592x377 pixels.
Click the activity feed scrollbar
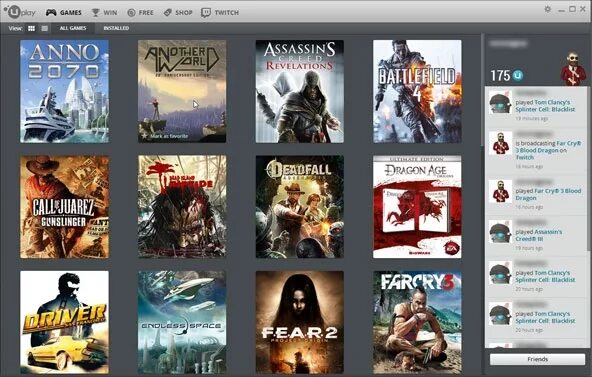pos(589,169)
